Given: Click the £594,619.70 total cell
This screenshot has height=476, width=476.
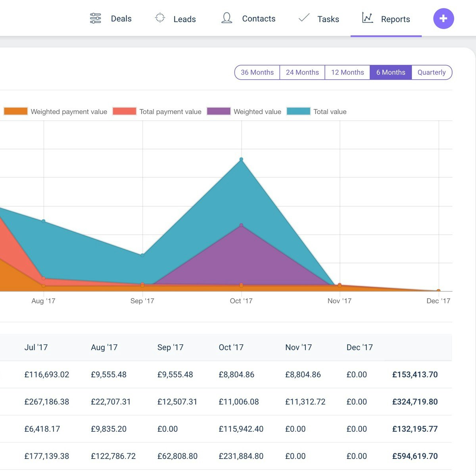Looking at the screenshot, I should [x=415, y=456].
